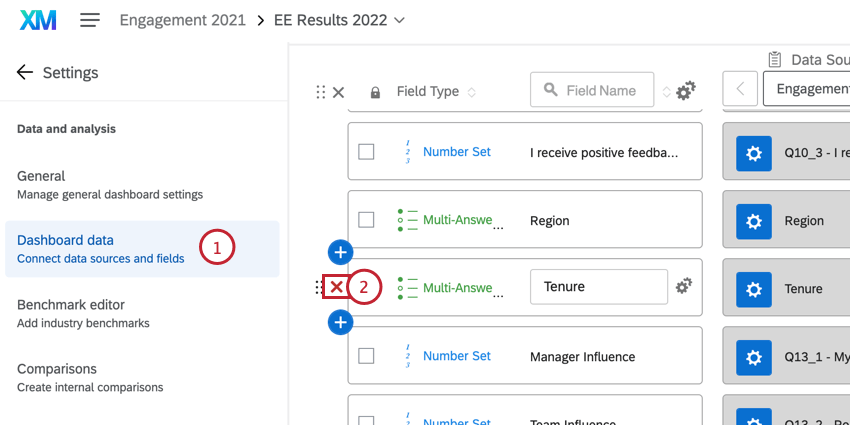Open blue gear for Region data source
Image resolution: width=850 pixels, height=425 pixels.
[754, 221]
